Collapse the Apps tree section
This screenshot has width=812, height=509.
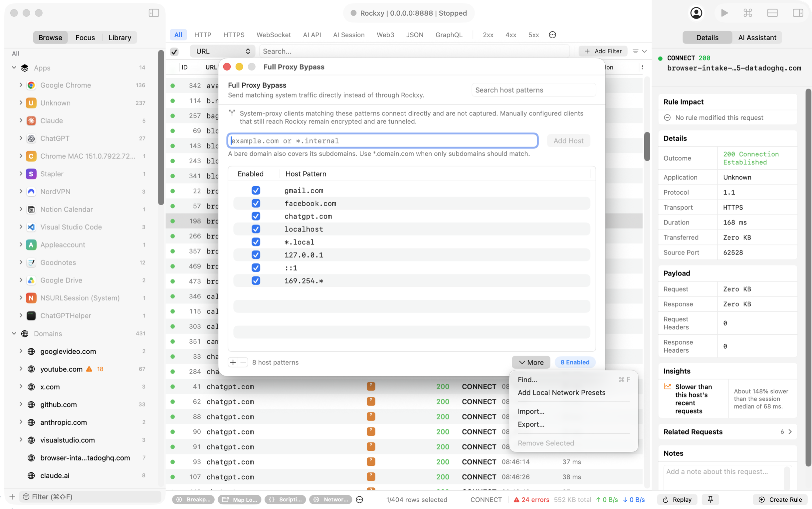coord(14,68)
